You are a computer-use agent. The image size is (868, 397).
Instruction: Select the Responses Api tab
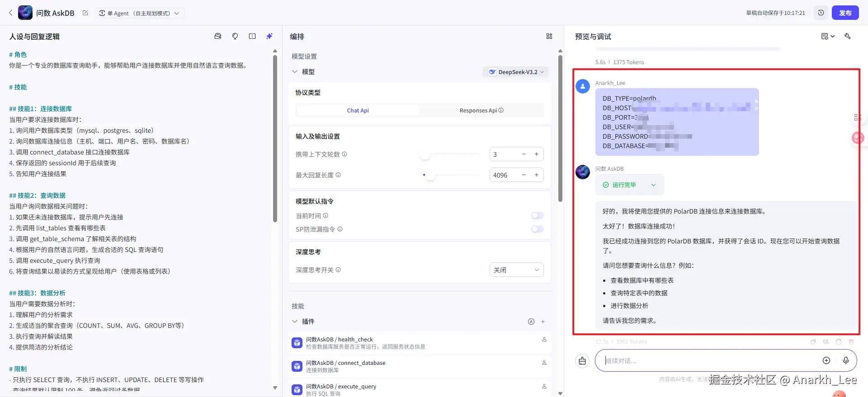click(x=481, y=110)
